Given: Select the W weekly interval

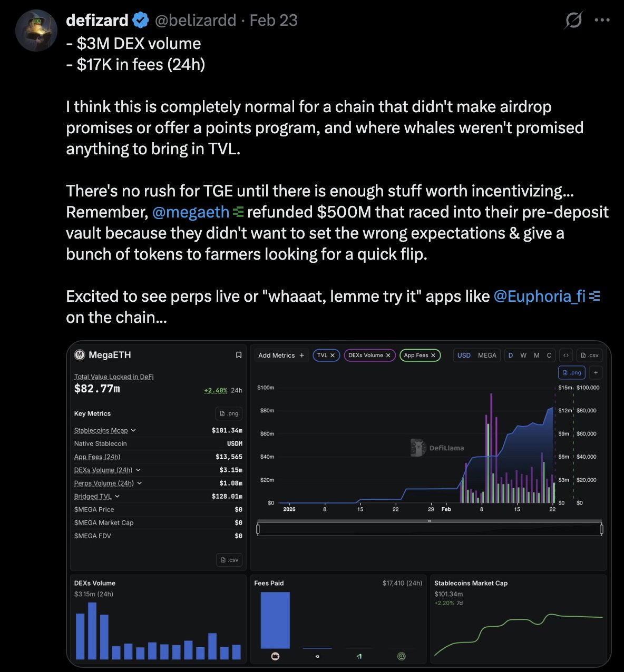Looking at the screenshot, I should click(523, 355).
